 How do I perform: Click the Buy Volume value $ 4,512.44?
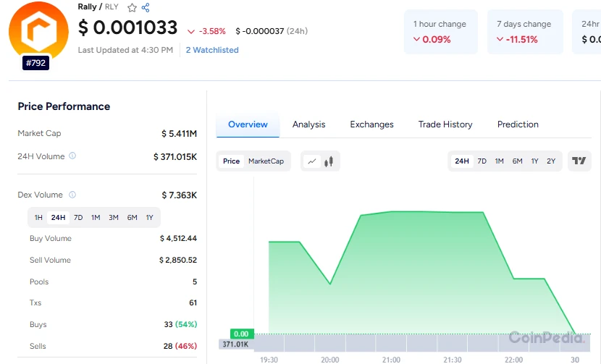[x=178, y=238]
